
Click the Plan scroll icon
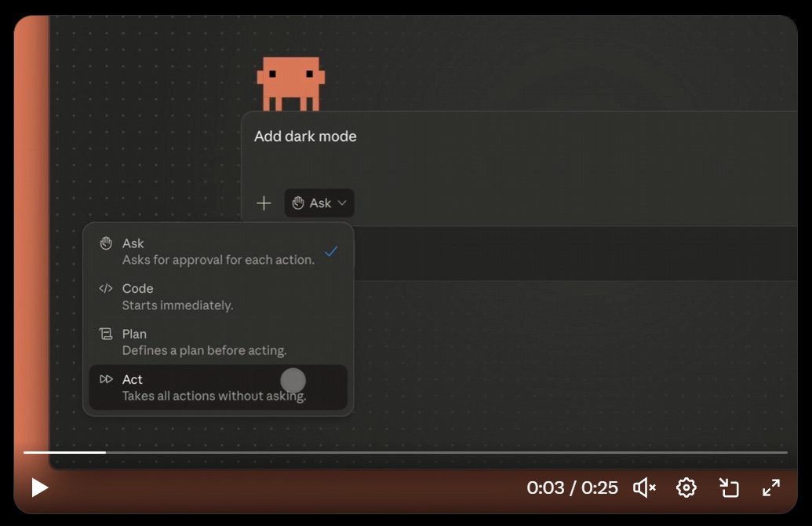coord(106,334)
